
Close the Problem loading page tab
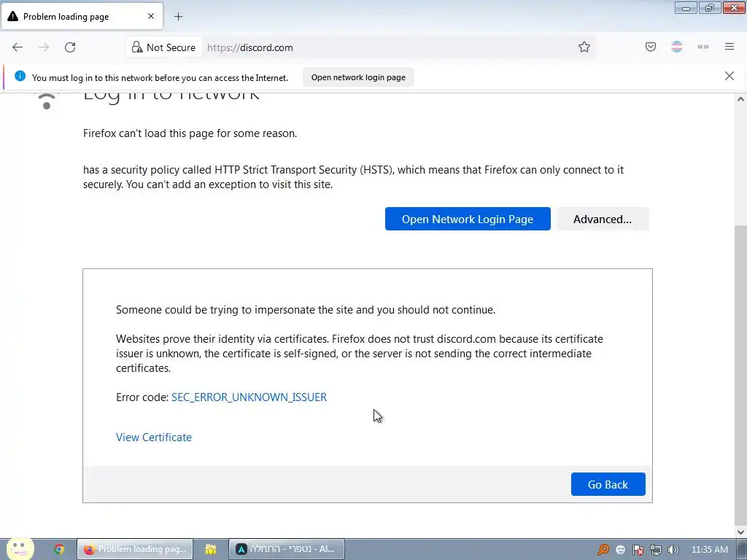pyautogui.click(x=150, y=16)
